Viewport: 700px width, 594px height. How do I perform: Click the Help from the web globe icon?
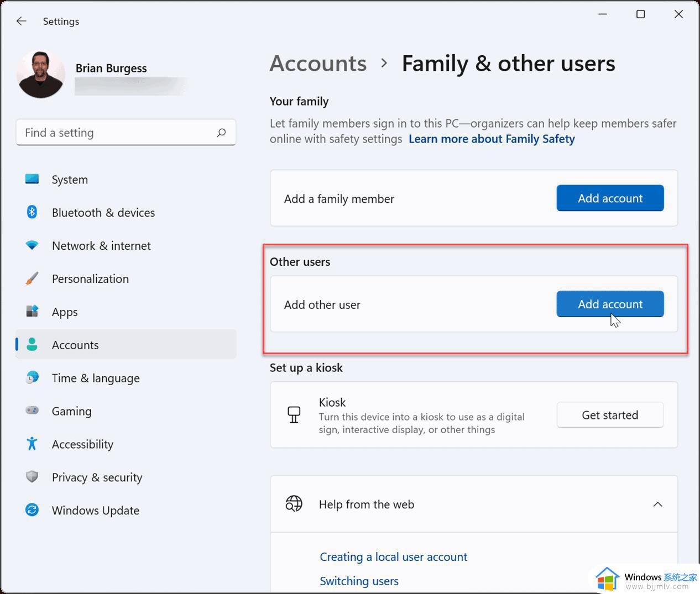click(294, 504)
